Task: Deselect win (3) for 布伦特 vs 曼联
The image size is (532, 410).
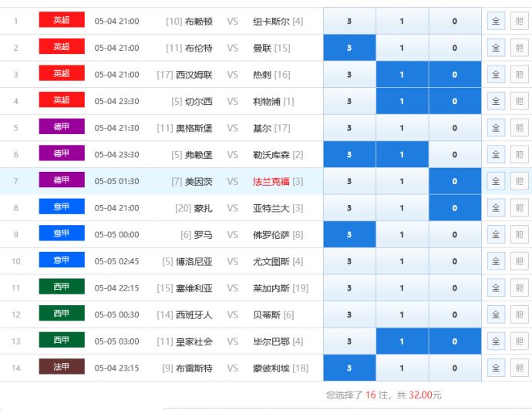Action: 349,48
